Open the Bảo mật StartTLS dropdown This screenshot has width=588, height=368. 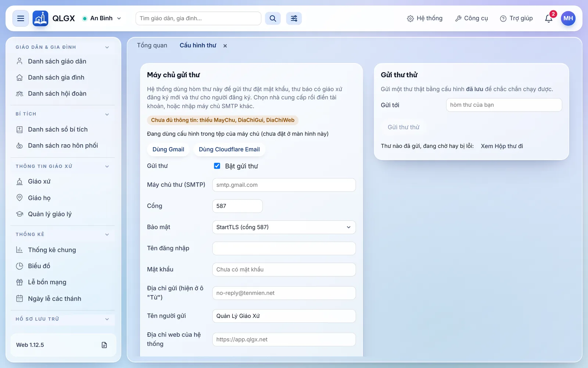click(284, 227)
